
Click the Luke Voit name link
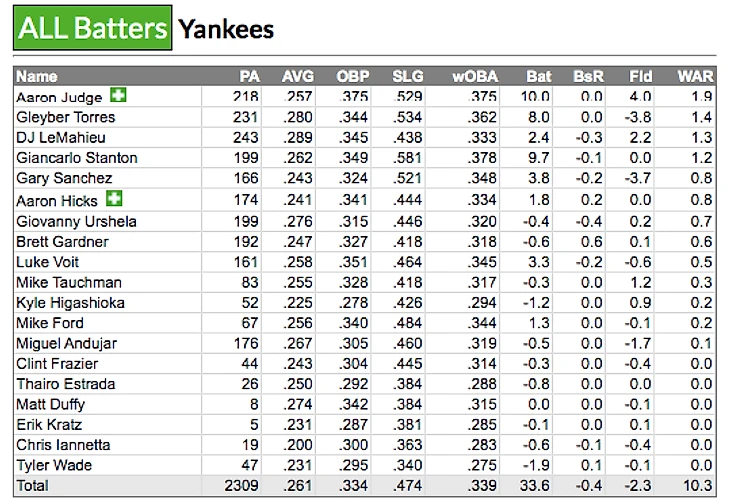pyautogui.click(x=46, y=262)
